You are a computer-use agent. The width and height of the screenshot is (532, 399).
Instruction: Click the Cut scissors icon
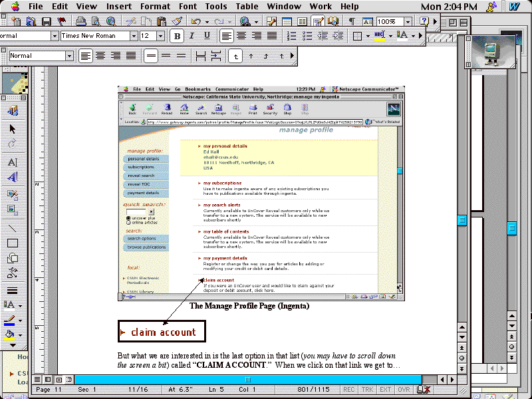click(130, 22)
